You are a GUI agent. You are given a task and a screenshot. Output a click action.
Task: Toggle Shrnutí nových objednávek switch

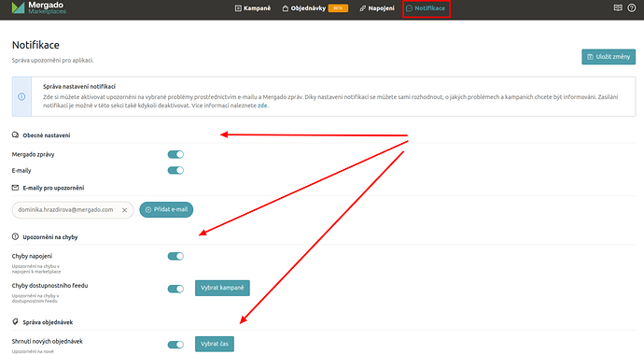click(x=175, y=345)
